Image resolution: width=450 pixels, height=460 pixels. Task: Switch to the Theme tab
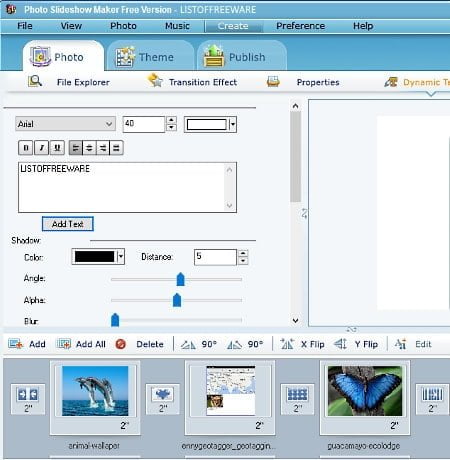151,57
